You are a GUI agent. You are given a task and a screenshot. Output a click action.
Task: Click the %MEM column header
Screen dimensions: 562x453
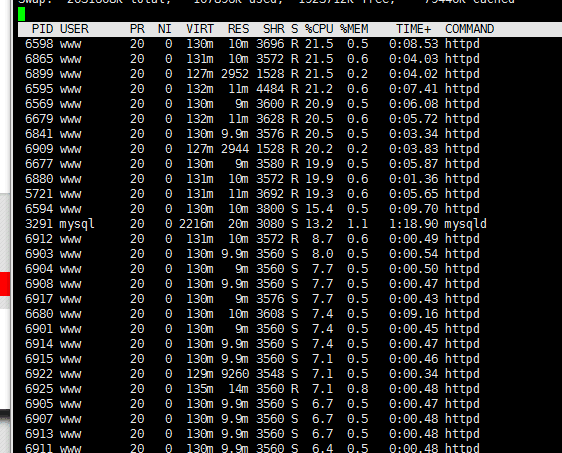click(x=354, y=29)
